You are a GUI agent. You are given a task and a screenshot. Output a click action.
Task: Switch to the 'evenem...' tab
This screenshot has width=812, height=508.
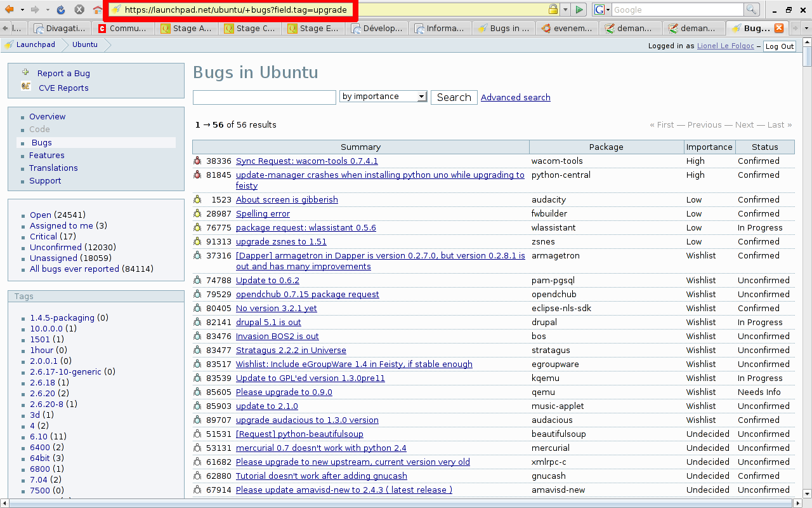566,28
